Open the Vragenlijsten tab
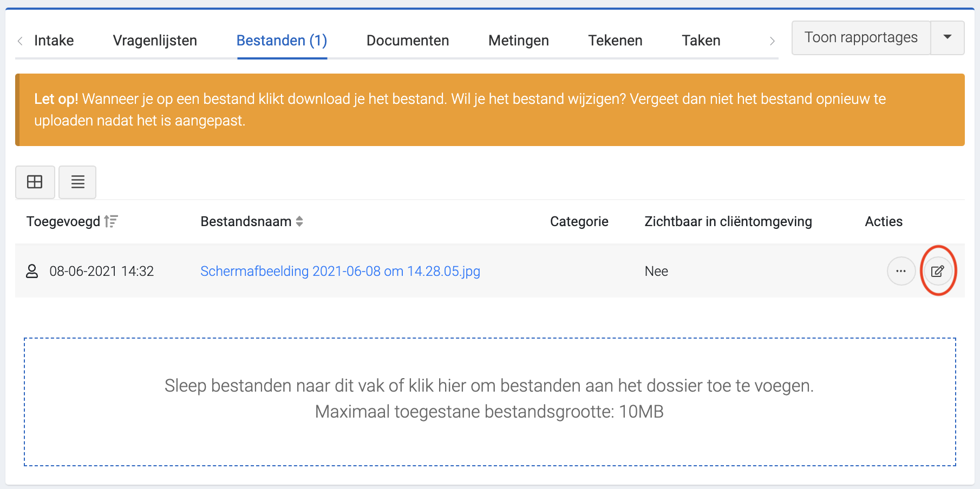Image resolution: width=980 pixels, height=489 pixels. pos(154,40)
